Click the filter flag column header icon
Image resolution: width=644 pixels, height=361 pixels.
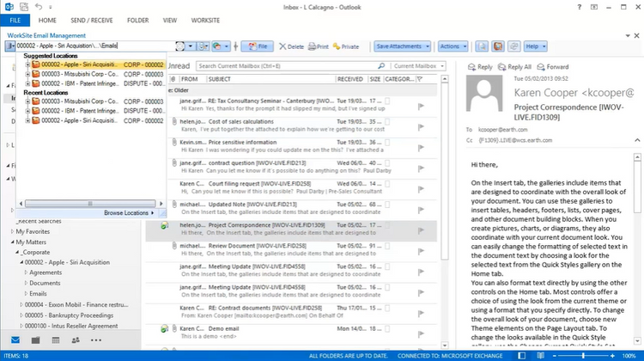pos(420,79)
